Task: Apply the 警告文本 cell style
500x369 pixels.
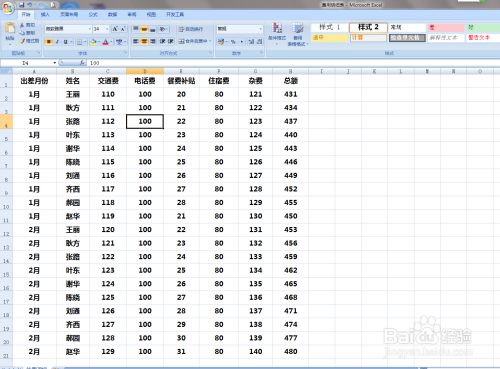Action: (x=482, y=38)
